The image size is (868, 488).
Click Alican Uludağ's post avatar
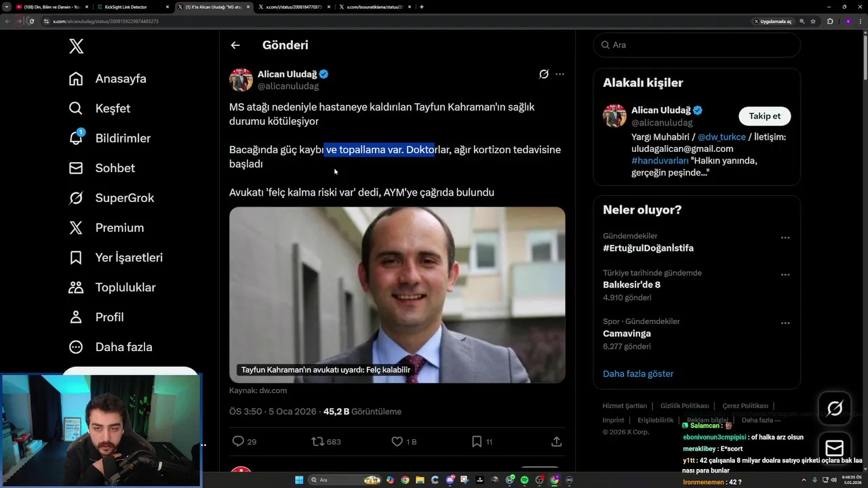241,80
